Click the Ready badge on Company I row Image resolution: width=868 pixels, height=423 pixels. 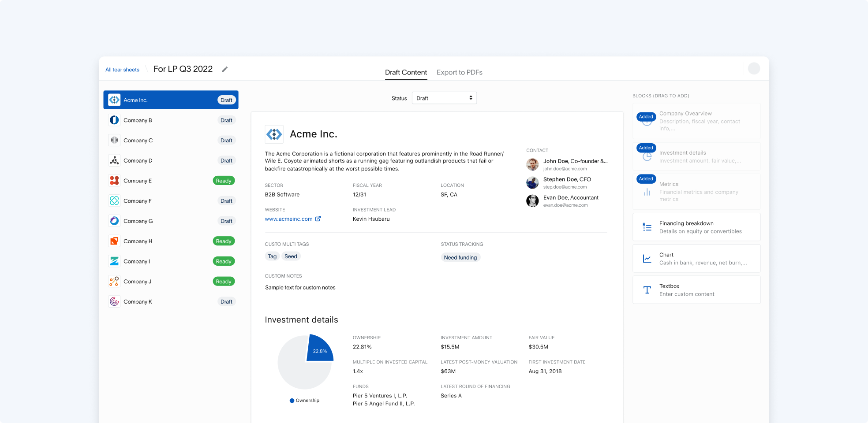click(x=224, y=261)
